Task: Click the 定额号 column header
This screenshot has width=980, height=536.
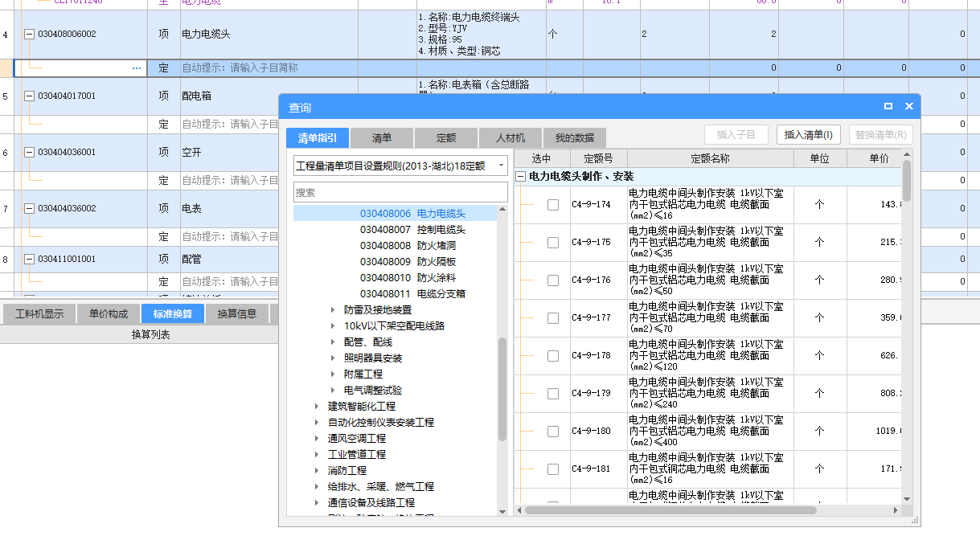Action: [598, 158]
